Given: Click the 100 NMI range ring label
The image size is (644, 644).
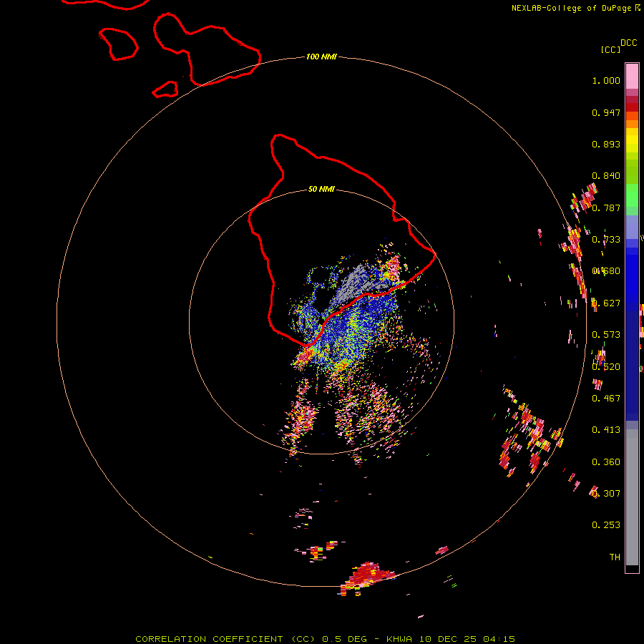Looking at the screenshot, I should pyautogui.click(x=321, y=57).
